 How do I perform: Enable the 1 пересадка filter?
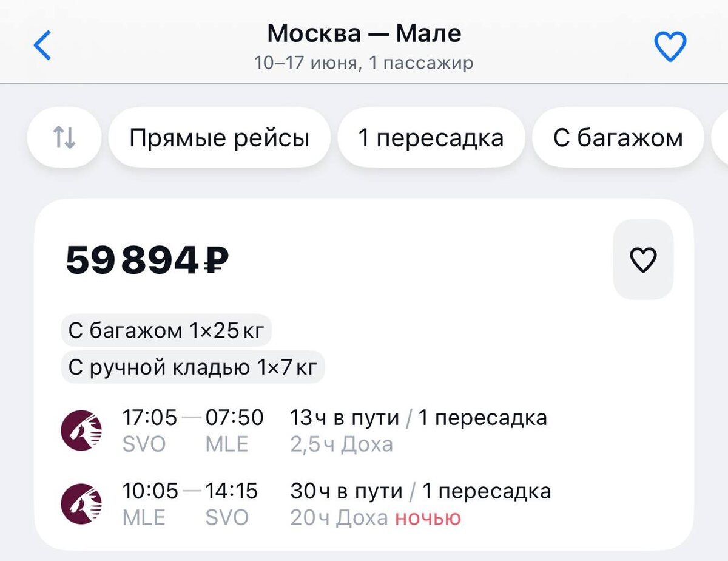tap(431, 137)
